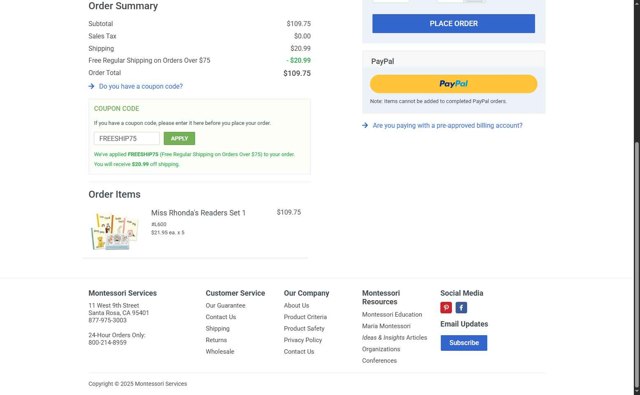Image resolution: width=640 pixels, height=395 pixels.
Task: Click the Shipping amount $20.99
Action: [x=300, y=49]
